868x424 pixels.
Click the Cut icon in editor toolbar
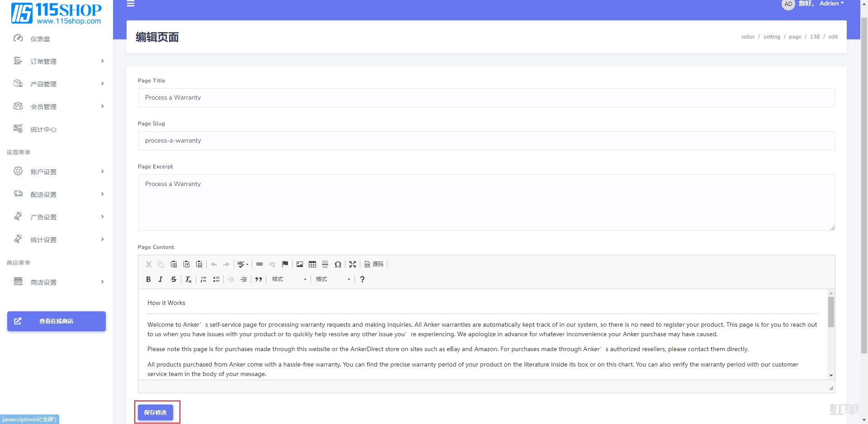[x=149, y=264]
